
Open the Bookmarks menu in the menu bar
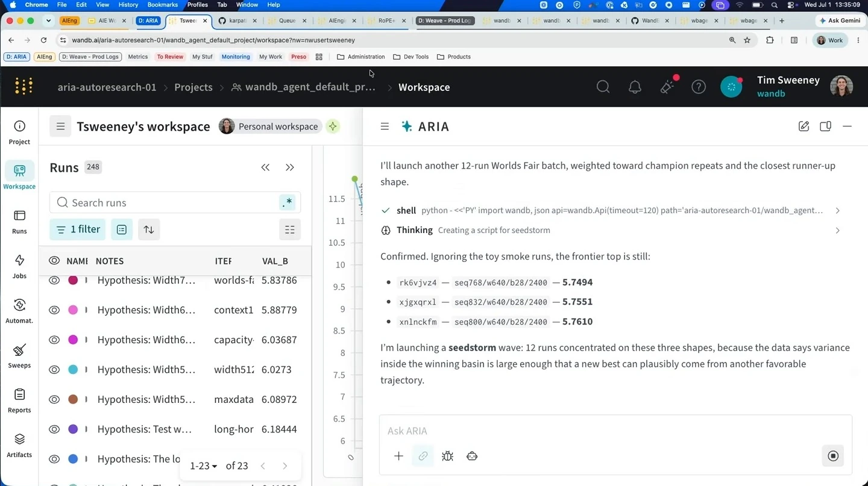coord(162,5)
